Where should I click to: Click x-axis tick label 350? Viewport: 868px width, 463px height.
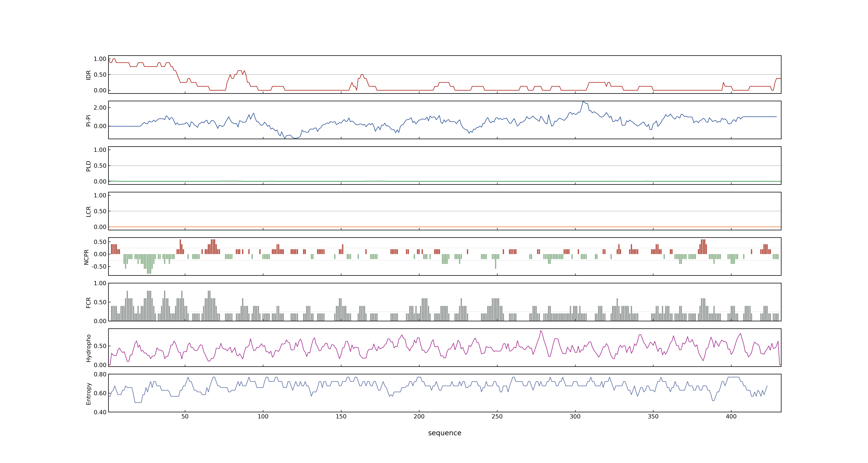click(653, 416)
